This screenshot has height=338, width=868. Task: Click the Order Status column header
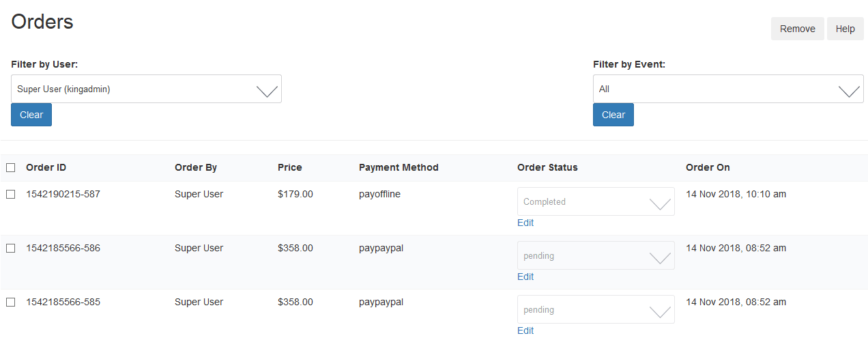click(x=547, y=167)
